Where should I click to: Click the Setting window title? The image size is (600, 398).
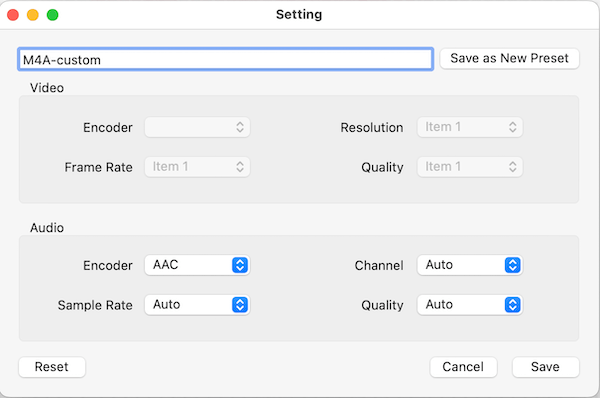299,15
